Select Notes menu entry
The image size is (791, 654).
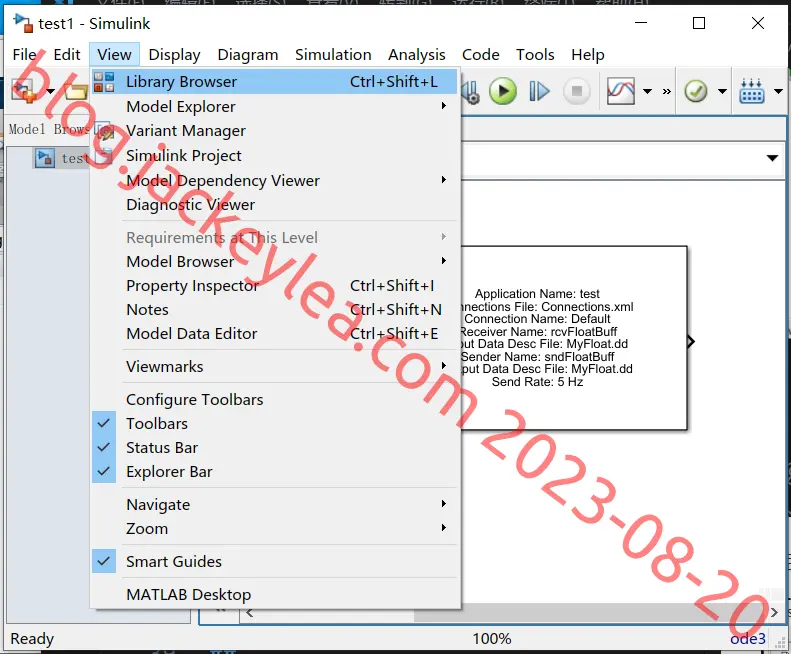click(x=275, y=309)
